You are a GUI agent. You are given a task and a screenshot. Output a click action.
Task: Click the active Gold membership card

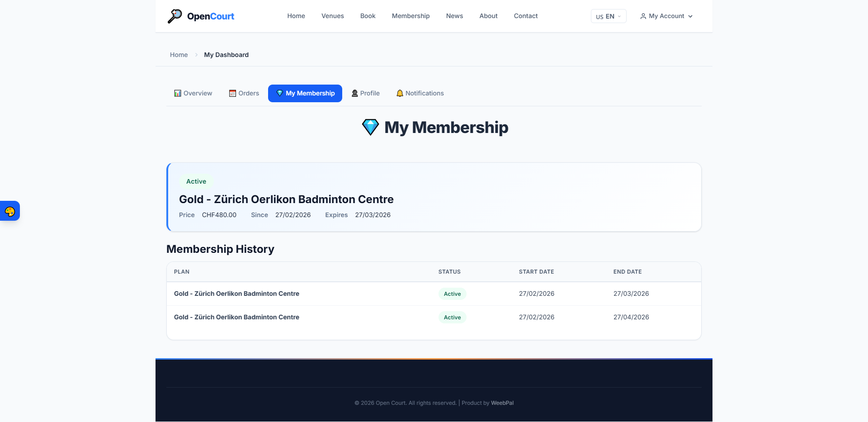[x=434, y=197]
